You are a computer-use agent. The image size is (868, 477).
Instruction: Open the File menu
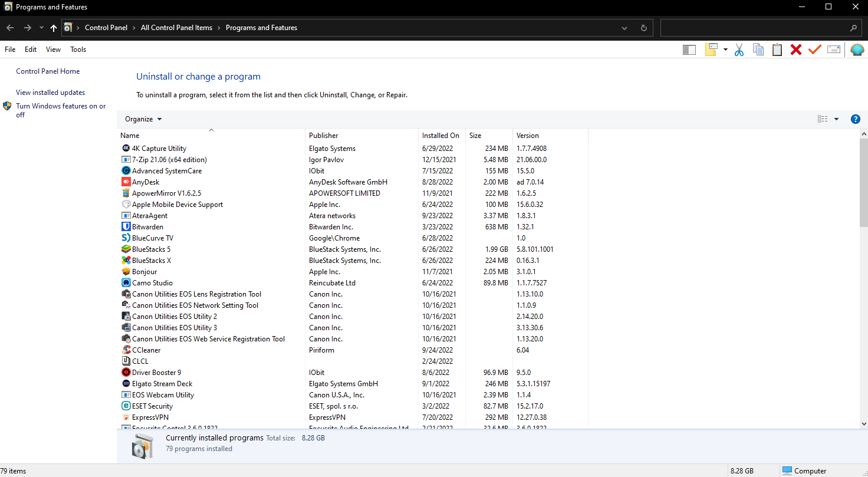(x=9, y=49)
